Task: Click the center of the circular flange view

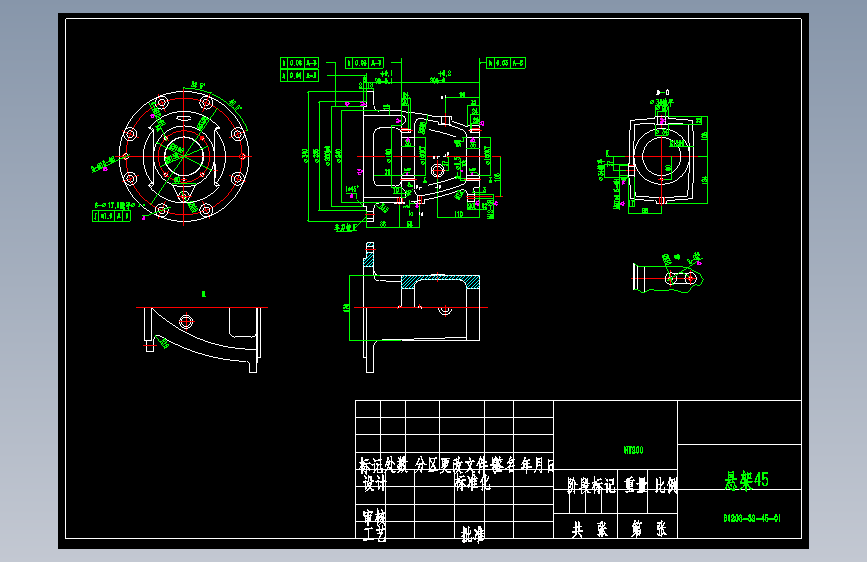Action: 184,157
